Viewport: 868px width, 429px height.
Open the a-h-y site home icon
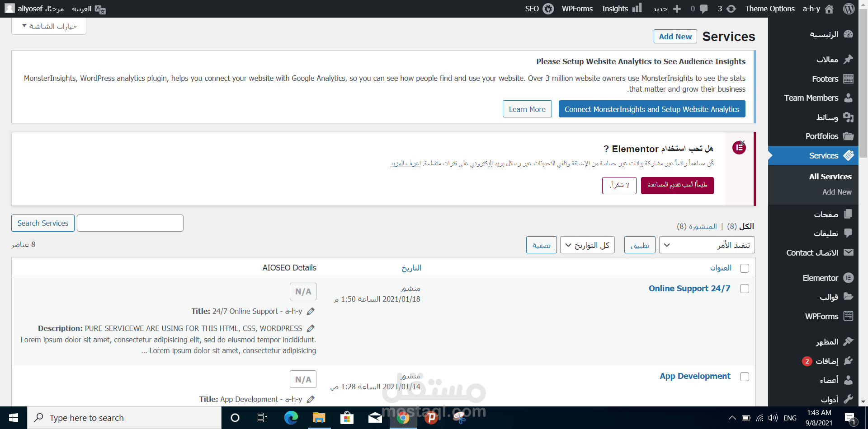click(829, 9)
